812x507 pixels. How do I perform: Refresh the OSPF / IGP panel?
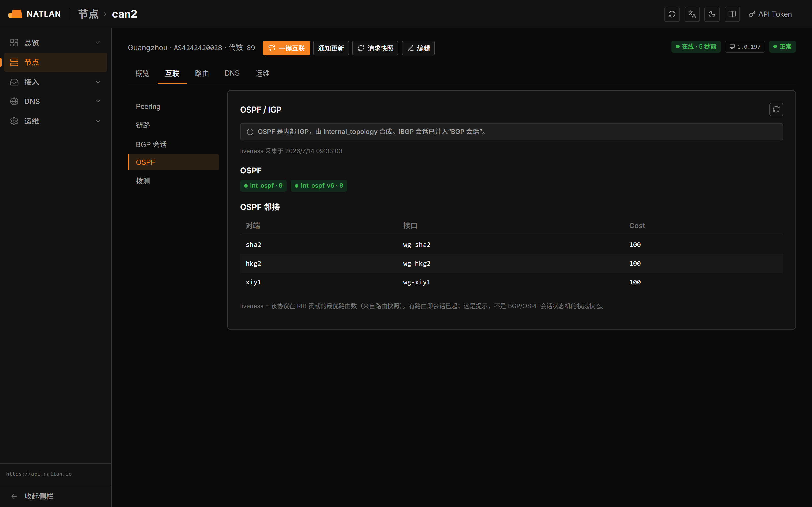(776, 109)
